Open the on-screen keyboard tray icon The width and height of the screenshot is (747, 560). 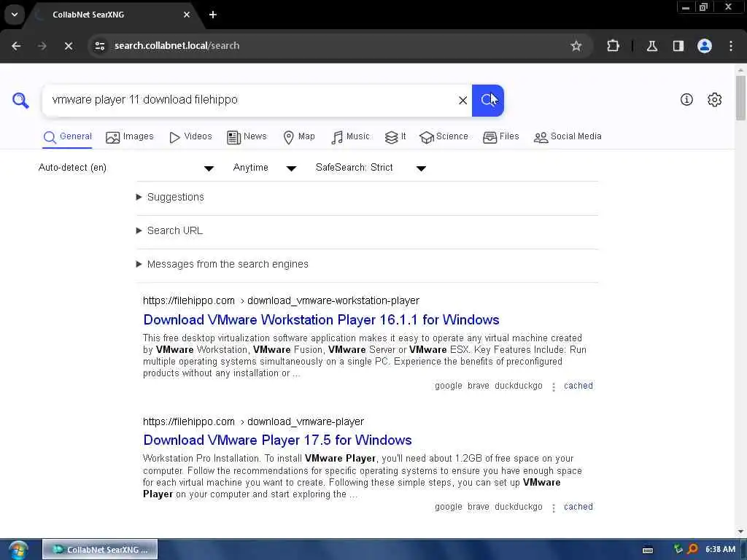coord(648,550)
